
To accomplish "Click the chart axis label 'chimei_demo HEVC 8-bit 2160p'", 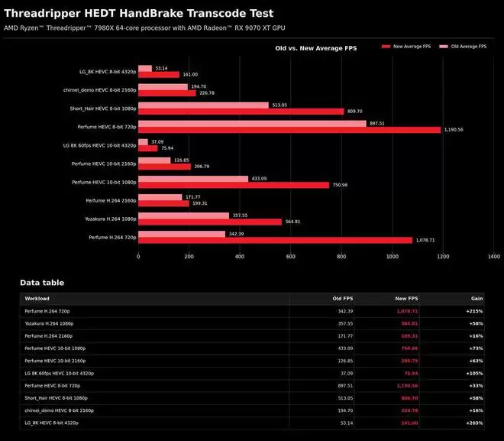I will [99, 90].
